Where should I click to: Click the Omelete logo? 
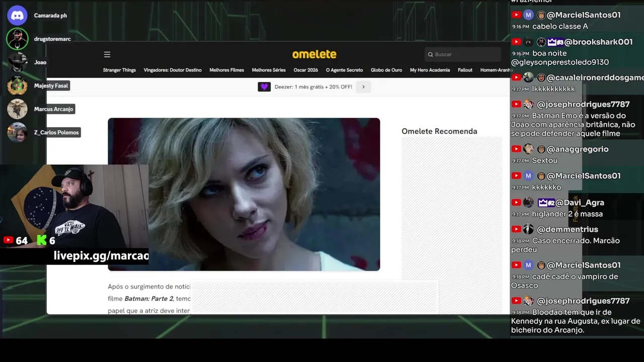tap(314, 54)
